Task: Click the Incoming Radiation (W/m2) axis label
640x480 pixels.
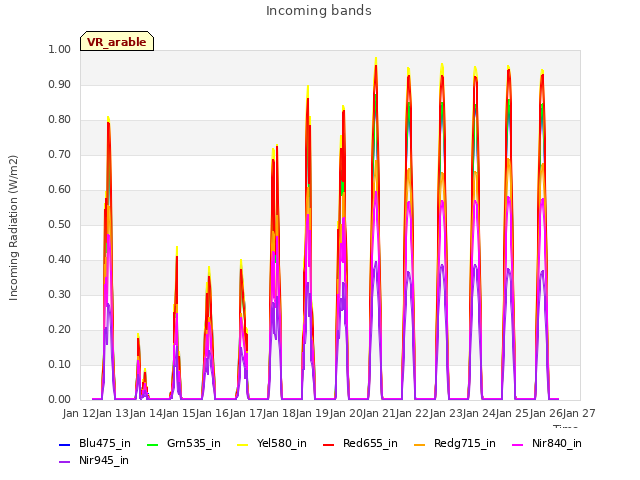Action: click(13, 228)
